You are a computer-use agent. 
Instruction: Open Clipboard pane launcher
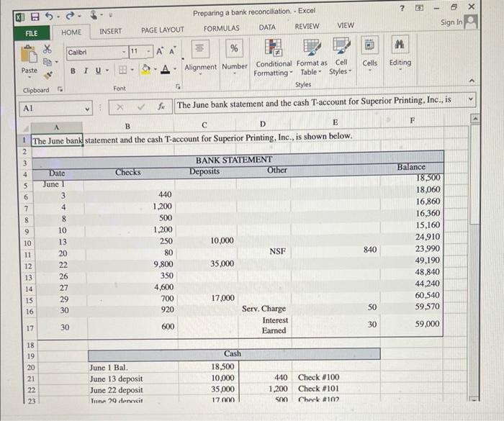point(60,89)
